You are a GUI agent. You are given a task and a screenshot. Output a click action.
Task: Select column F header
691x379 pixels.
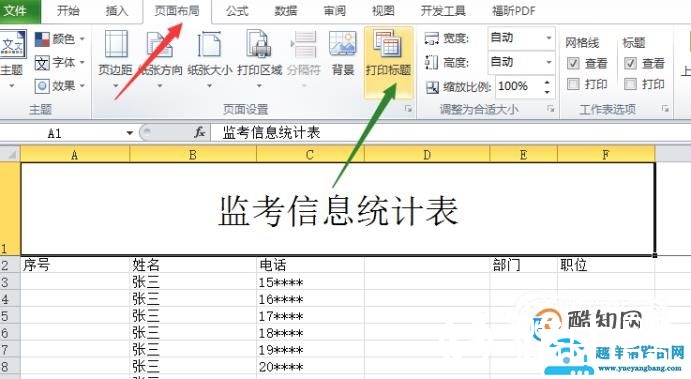[x=606, y=155]
